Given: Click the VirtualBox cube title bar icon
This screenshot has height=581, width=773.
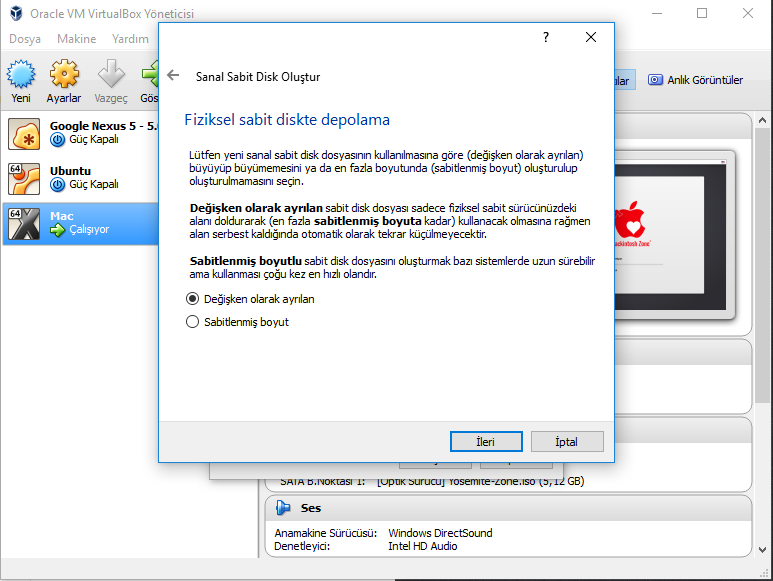Looking at the screenshot, I should click(x=16, y=13).
